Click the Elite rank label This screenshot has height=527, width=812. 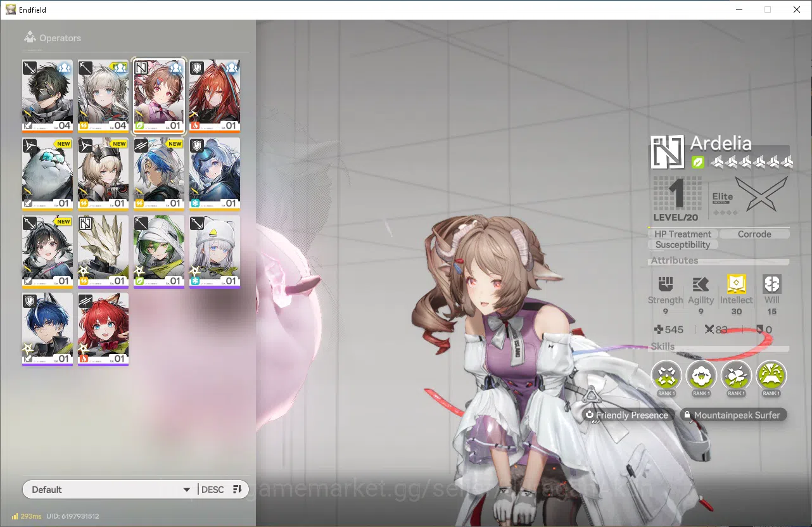[x=723, y=197]
